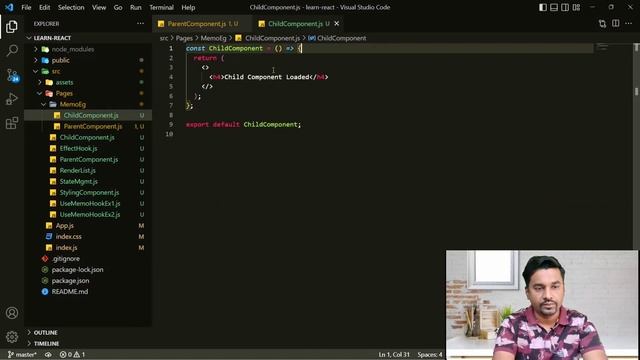Open the Source Control view

tap(12, 75)
